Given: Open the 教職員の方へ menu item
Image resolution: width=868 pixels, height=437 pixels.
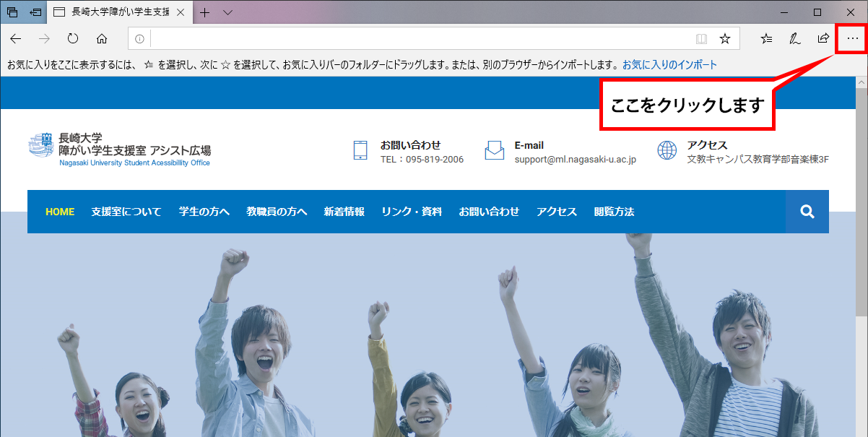Looking at the screenshot, I should pyautogui.click(x=277, y=212).
